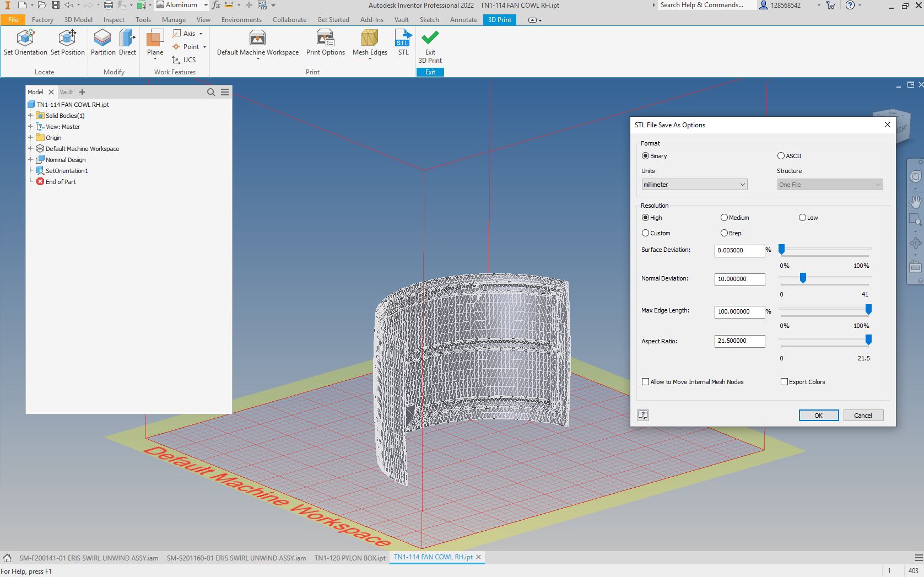Choose High resolution option
Image resolution: width=924 pixels, height=577 pixels.
[x=645, y=218]
